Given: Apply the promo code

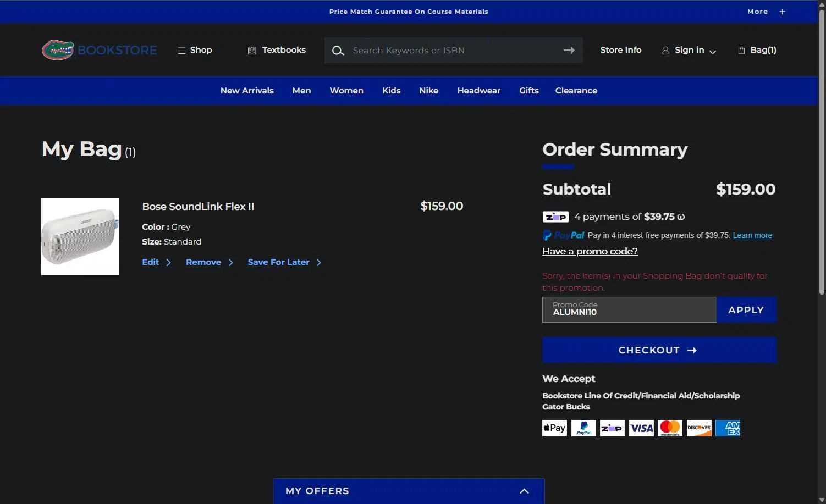Looking at the screenshot, I should (x=746, y=310).
